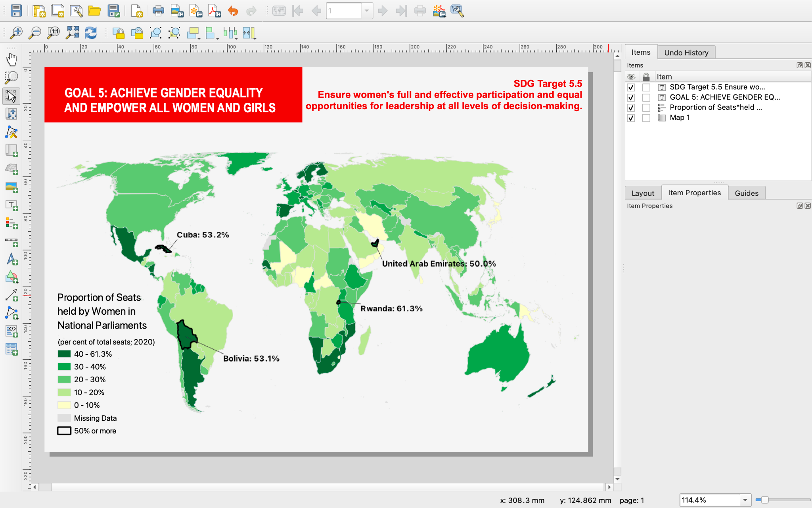The width and height of the screenshot is (812, 508).
Task: Switch to the Undo History tab
Action: [687, 52]
